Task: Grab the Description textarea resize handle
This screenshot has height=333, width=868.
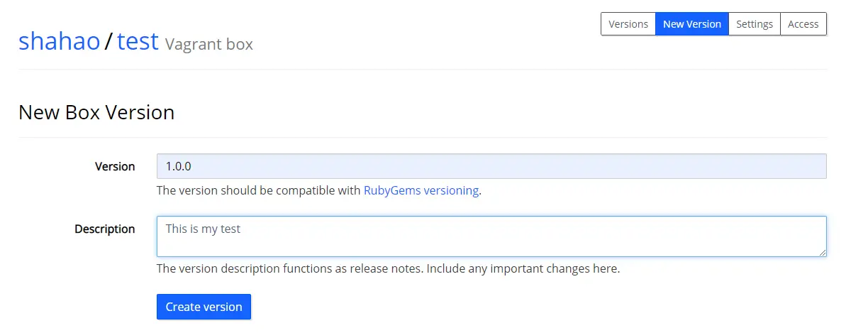Action: (823, 252)
